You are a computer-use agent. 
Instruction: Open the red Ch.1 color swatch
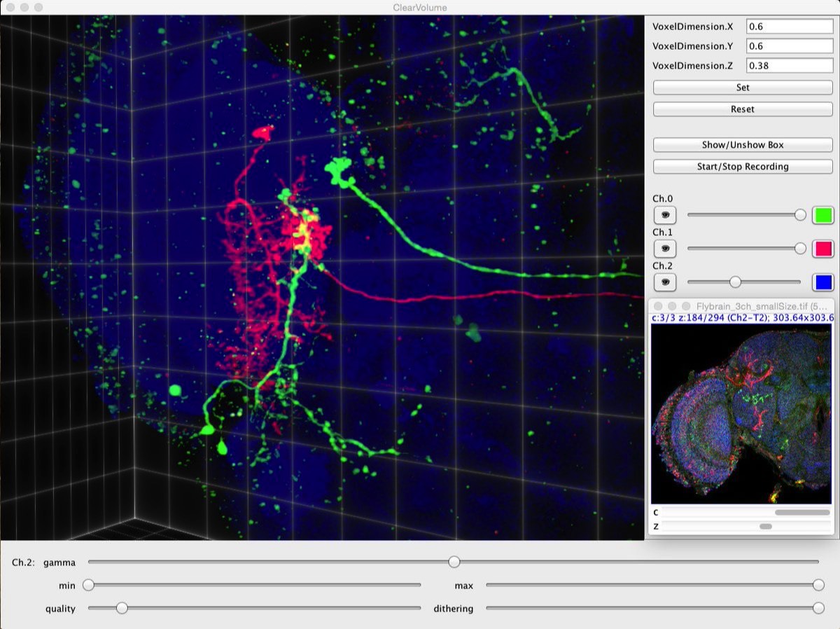click(822, 249)
